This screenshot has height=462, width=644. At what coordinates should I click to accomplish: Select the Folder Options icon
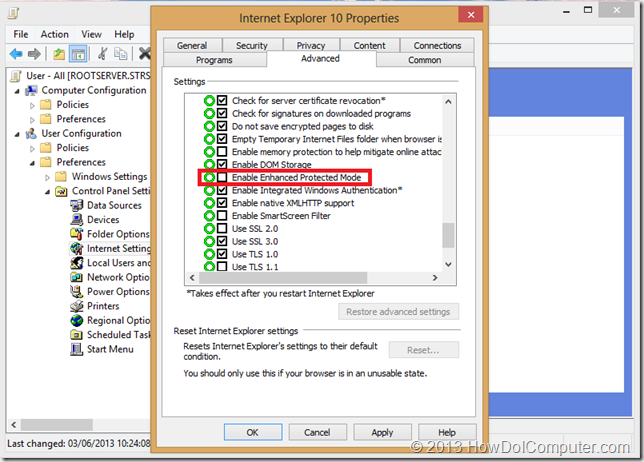click(77, 234)
